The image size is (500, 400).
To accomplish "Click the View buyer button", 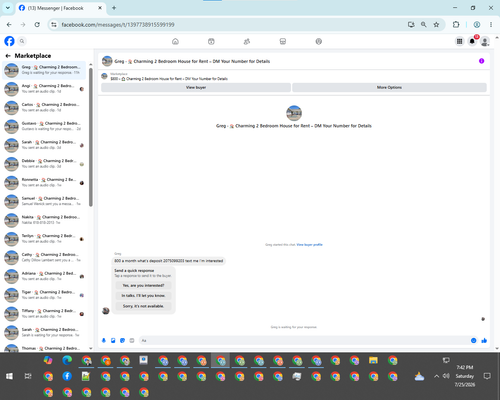I will click(x=196, y=87).
